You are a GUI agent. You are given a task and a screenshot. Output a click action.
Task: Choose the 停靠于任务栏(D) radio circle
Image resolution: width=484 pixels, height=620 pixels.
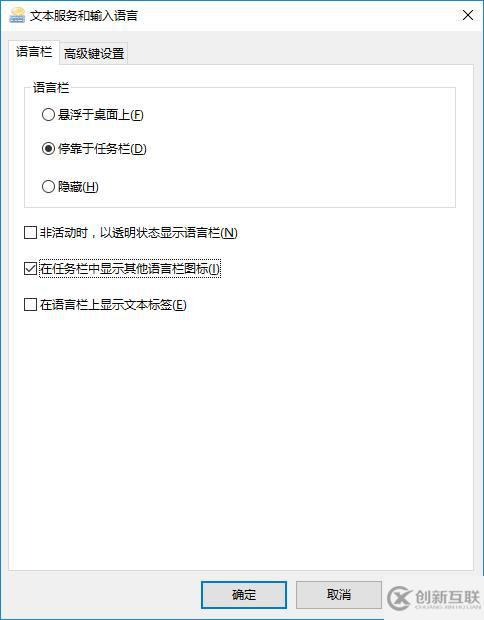point(48,149)
